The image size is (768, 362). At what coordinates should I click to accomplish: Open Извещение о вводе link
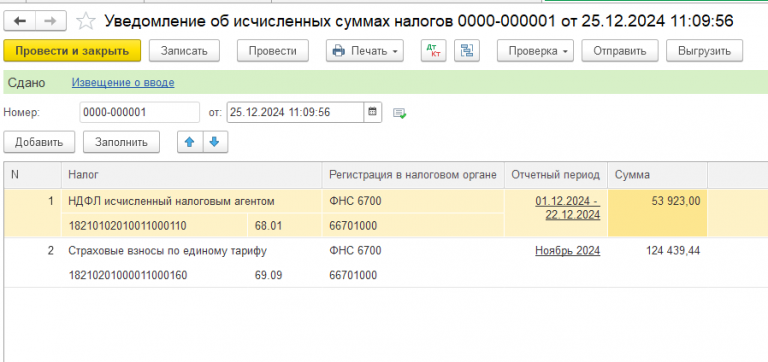[123, 83]
